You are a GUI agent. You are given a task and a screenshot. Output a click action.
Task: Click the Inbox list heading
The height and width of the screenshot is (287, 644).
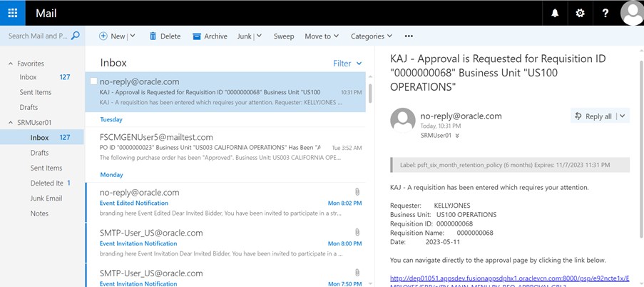pos(113,63)
